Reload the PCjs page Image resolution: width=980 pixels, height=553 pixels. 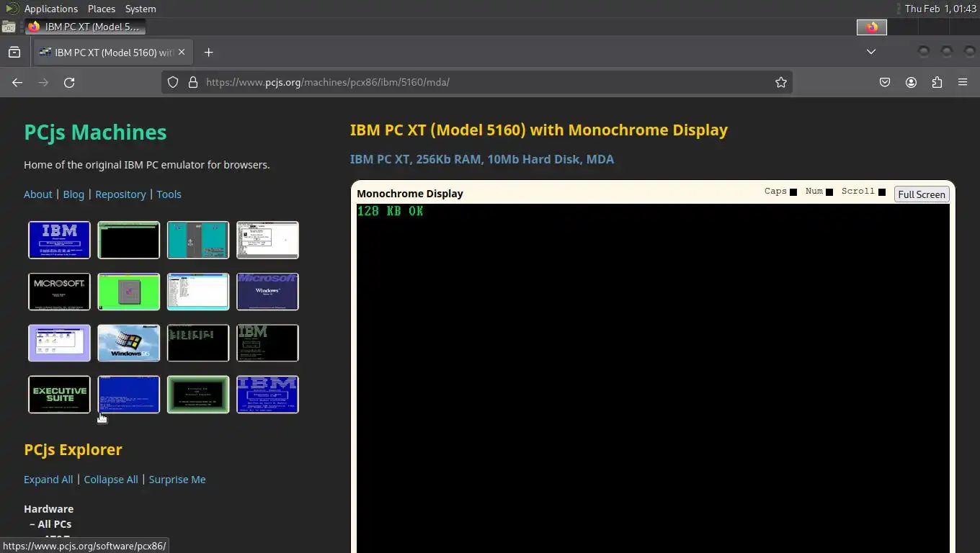(x=69, y=82)
